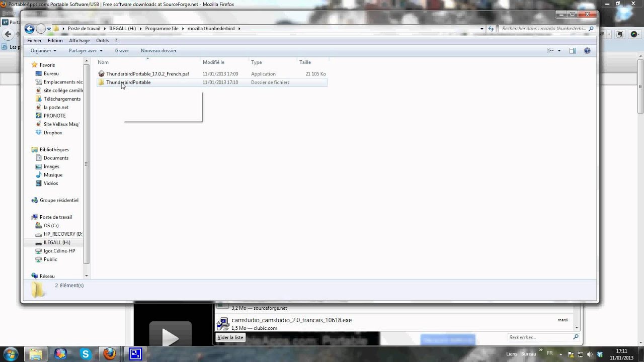Click the blue help question mark icon
The height and width of the screenshot is (362, 644).
(587, 51)
